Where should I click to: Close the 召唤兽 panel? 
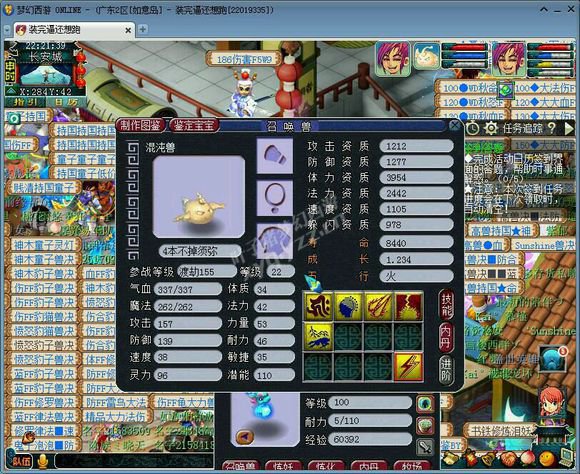[x=455, y=126]
